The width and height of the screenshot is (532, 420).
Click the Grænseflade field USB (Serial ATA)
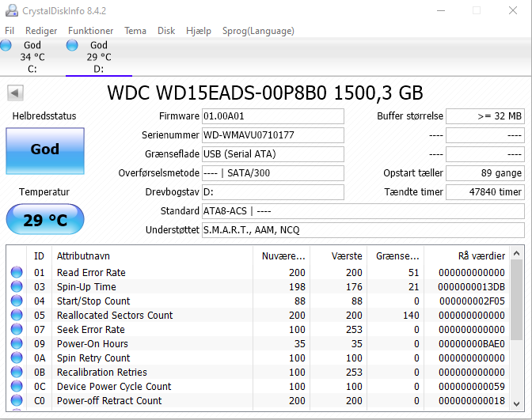[273, 154]
